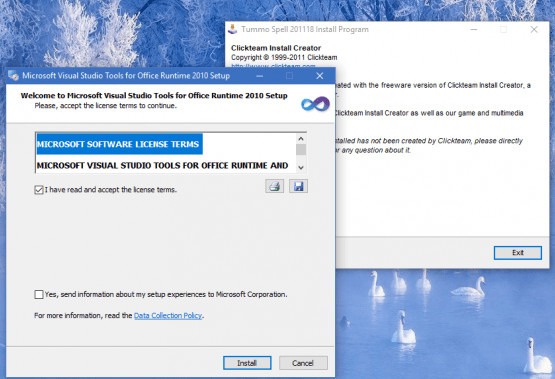Click 'Welcome to Microsoft Visual Studio Tools' heading

click(154, 96)
